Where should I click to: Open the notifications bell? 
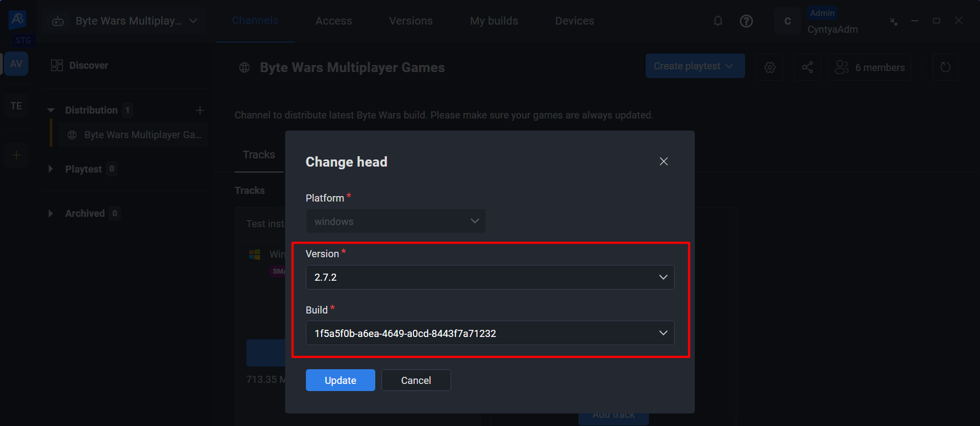coord(718,21)
